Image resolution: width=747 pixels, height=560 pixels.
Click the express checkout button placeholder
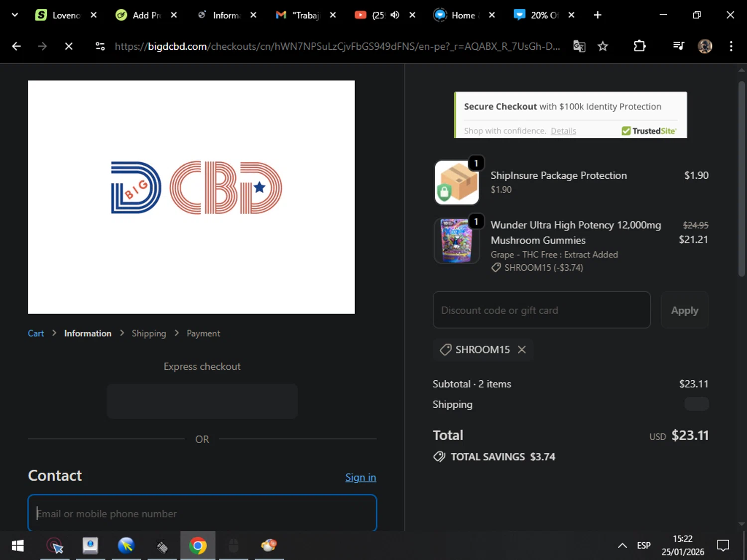pyautogui.click(x=202, y=401)
